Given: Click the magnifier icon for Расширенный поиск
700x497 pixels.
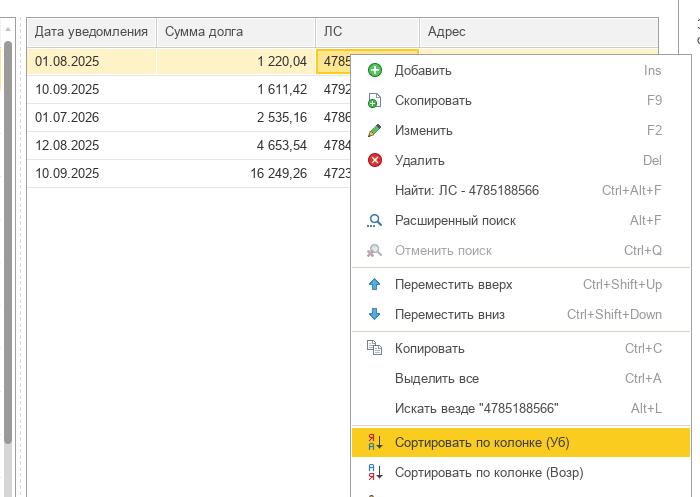Looking at the screenshot, I should pyautogui.click(x=375, y=220).
